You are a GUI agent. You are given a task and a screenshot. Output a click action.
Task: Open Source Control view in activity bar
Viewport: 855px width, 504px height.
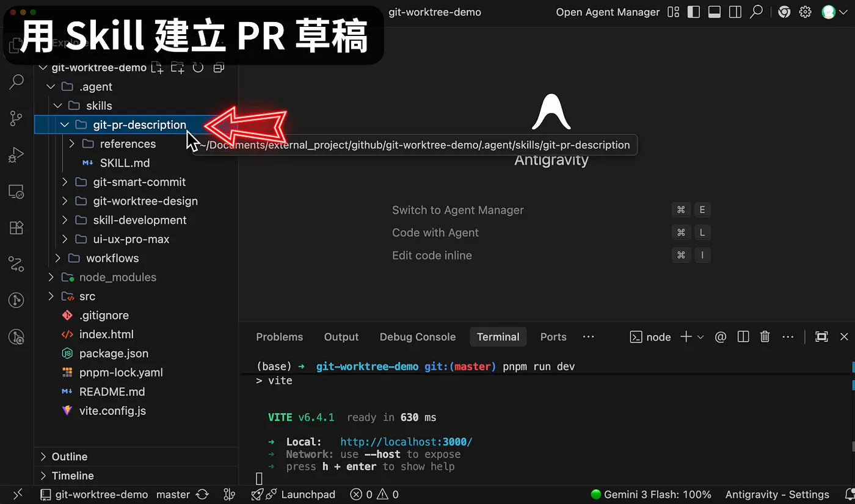(x=16, y=118)
